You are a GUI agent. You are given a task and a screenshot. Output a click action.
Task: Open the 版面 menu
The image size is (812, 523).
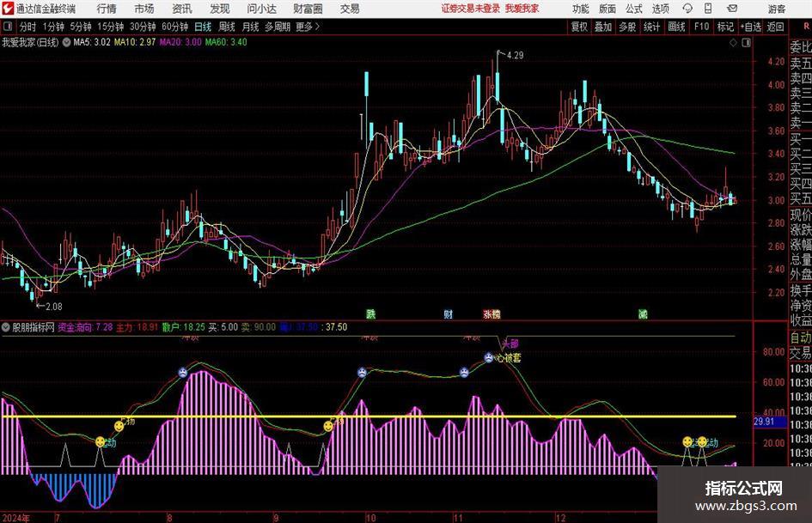607,9
